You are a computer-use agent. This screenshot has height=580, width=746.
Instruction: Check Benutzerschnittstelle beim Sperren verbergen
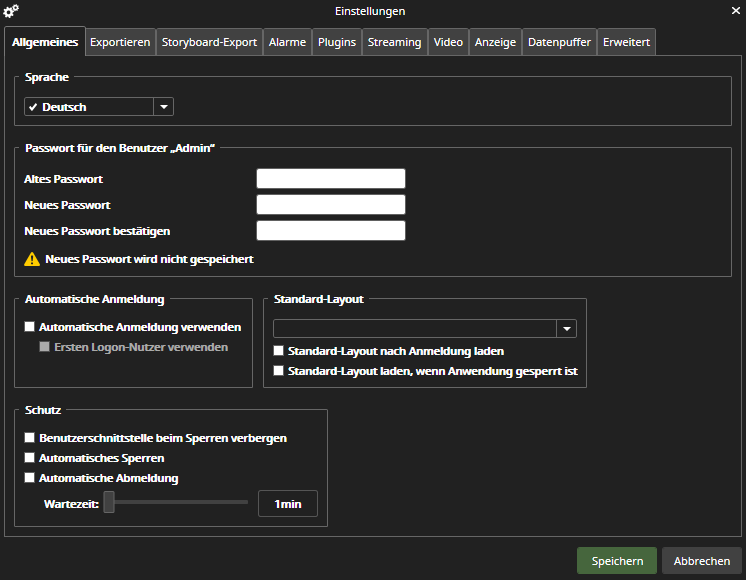pyautogui.click(x=30, y=438)
